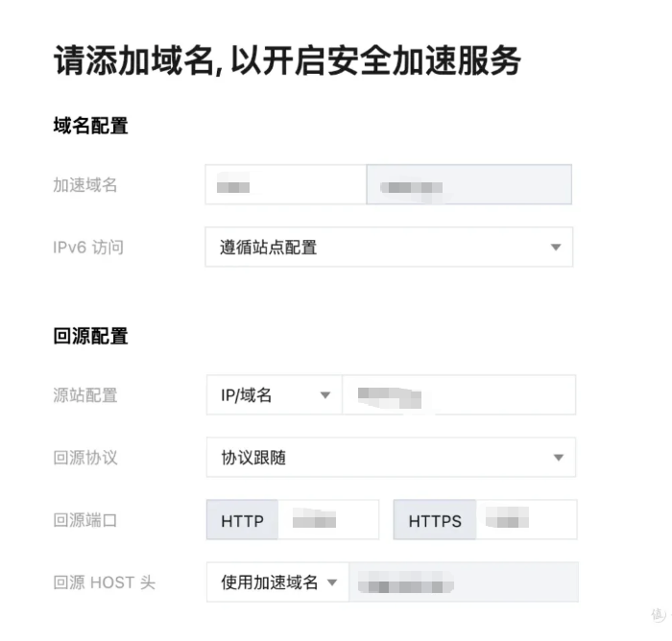This screenshot has width=672, height=641.
Task: Open the 使用加速域名 HOST header dropdown
Action: [277, 582]
